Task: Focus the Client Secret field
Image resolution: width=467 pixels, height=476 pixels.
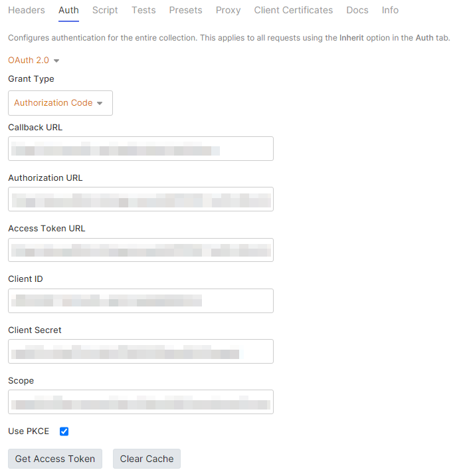Action: click(x=141, y=352)
